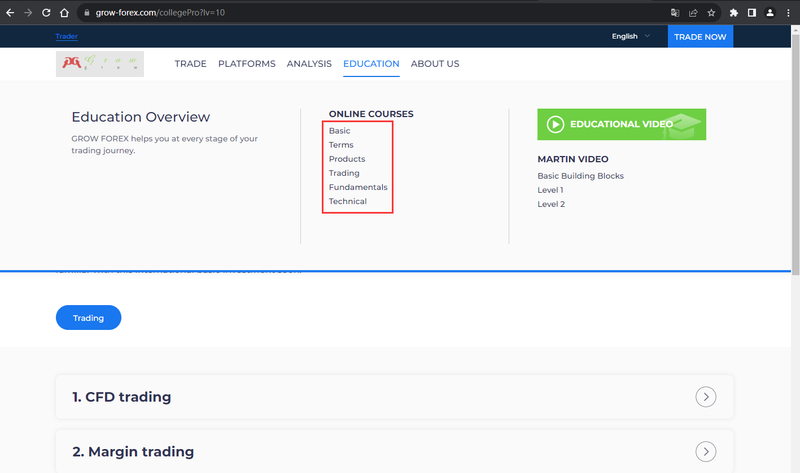Viewport: 800px width, 473px height.
Task: Click the 2. Margin trading title
Action: tap(133, 452)
